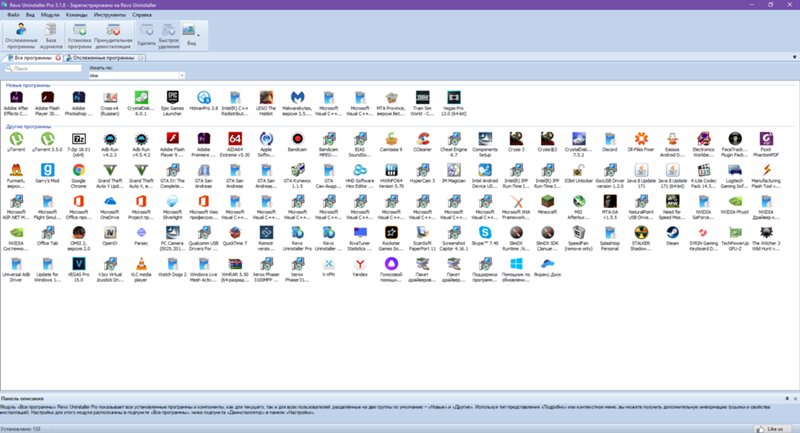Launch the Установка программ tool
Viewport: 800px width, 433px height.
tap(79, 36)
